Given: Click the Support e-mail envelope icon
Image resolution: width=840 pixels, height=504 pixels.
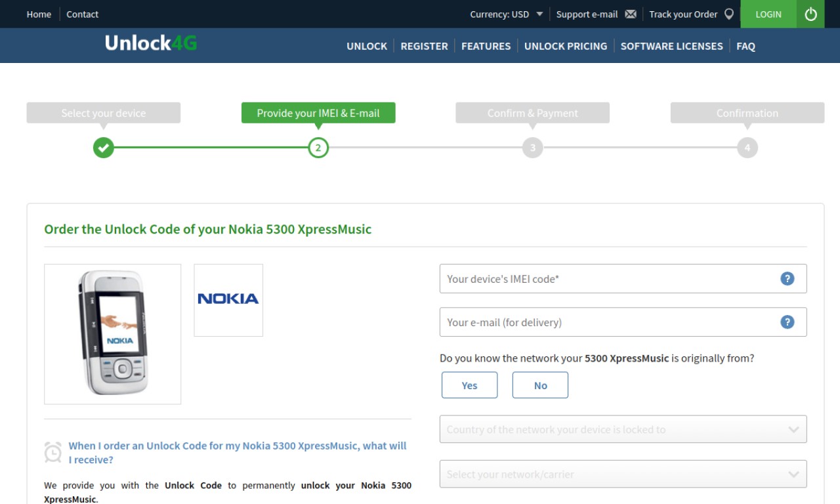Looking at the screenshot, I should (631, 14).
